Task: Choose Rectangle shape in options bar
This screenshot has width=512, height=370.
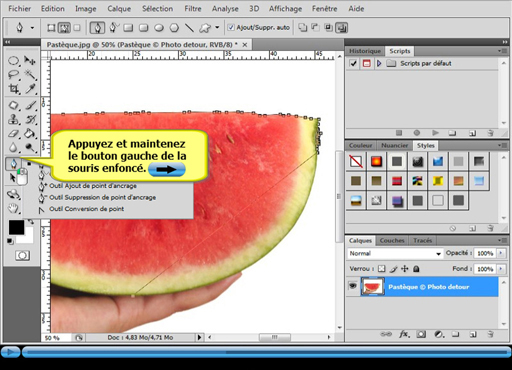Action: click(128, 28)
